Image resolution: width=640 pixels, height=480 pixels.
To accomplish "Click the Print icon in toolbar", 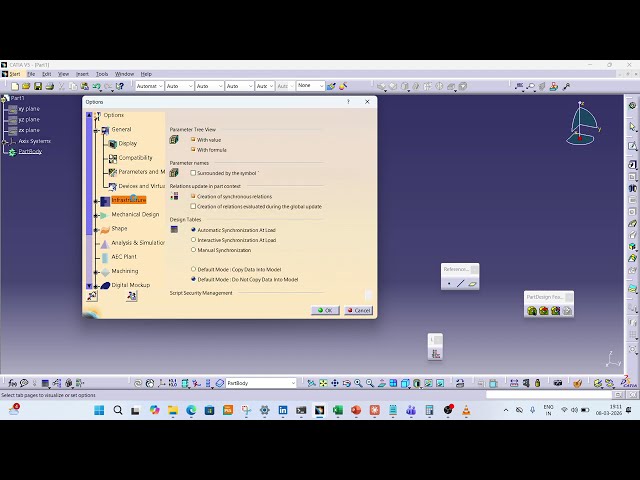I will pos(50,86).
